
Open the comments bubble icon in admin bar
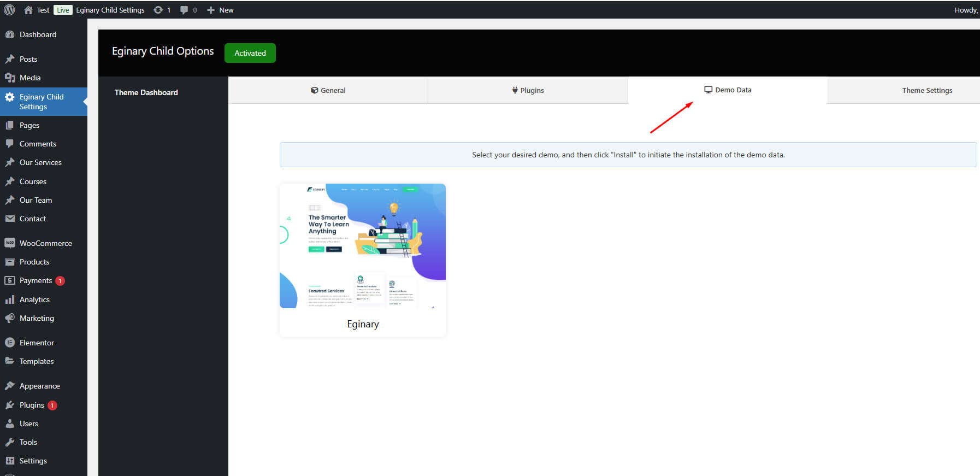[184, 10]
